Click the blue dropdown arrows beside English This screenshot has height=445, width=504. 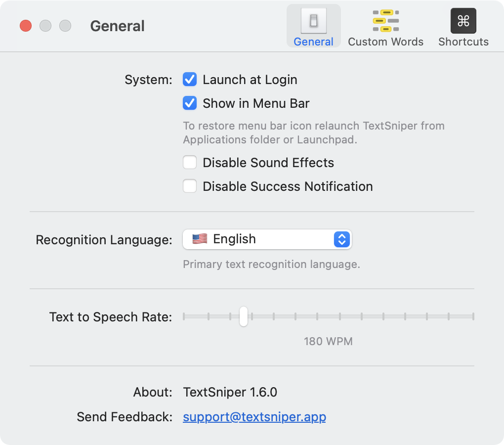tap(342, 239)
